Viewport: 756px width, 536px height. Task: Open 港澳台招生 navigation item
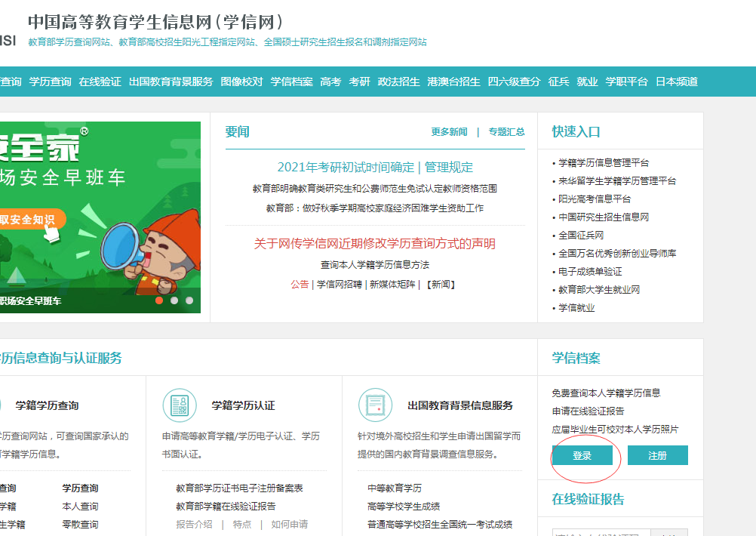453,82
